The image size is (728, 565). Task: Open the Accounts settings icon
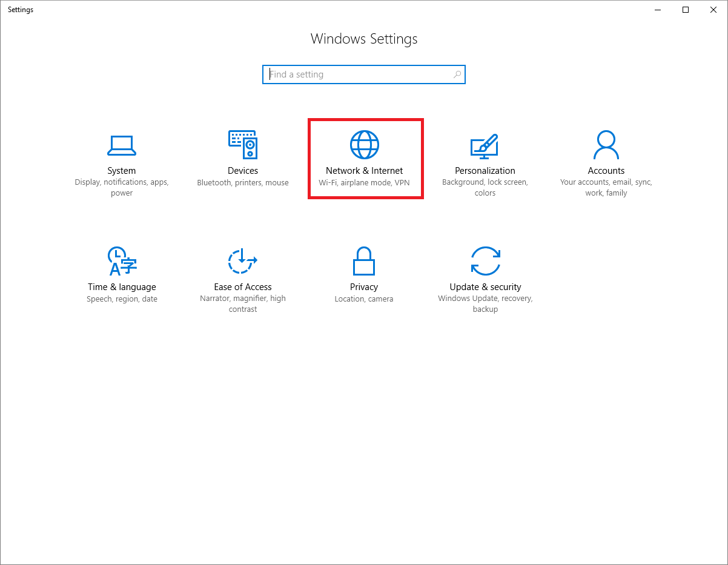(x=606, y=145)
